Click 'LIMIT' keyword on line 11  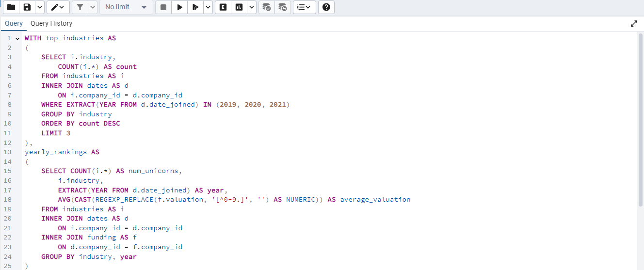(51, 133)
